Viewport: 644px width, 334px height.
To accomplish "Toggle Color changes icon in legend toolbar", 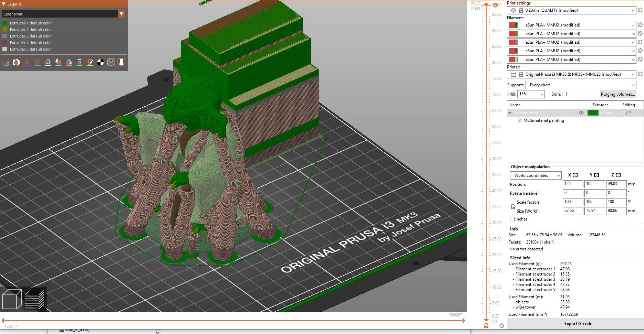I will (x=69, y=62).
